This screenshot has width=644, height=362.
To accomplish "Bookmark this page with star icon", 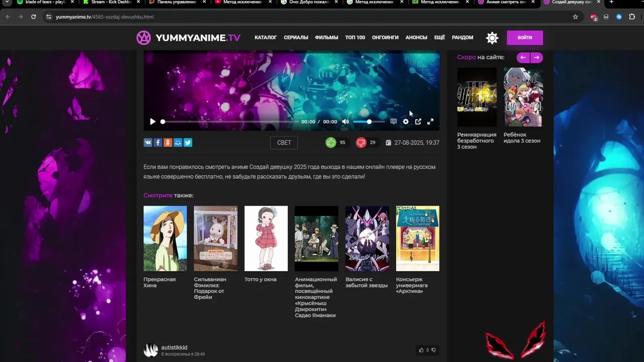I will pos(576,17).
